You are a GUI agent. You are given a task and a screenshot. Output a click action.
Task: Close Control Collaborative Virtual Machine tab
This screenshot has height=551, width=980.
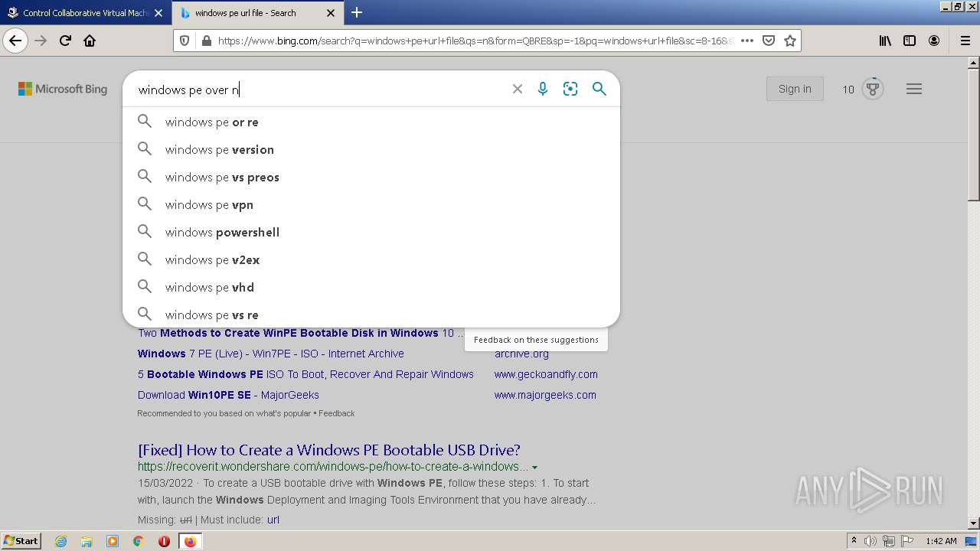(158, 13)
